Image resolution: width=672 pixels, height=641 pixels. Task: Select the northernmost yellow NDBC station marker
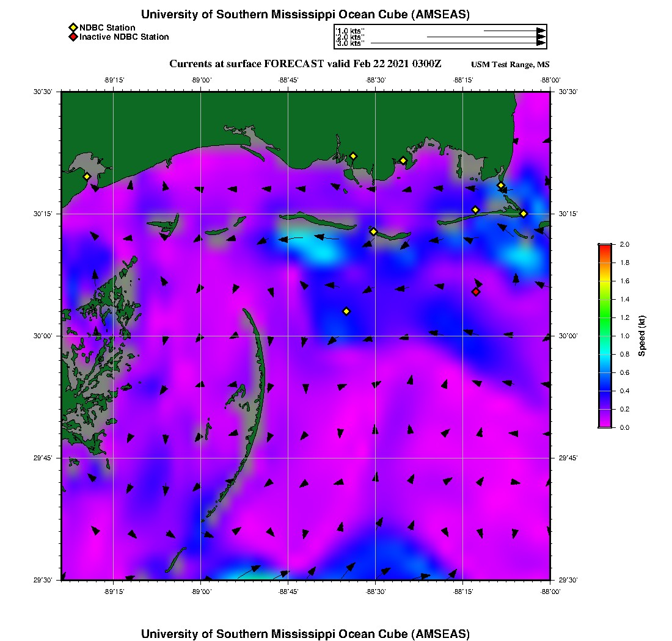point(353,156)
